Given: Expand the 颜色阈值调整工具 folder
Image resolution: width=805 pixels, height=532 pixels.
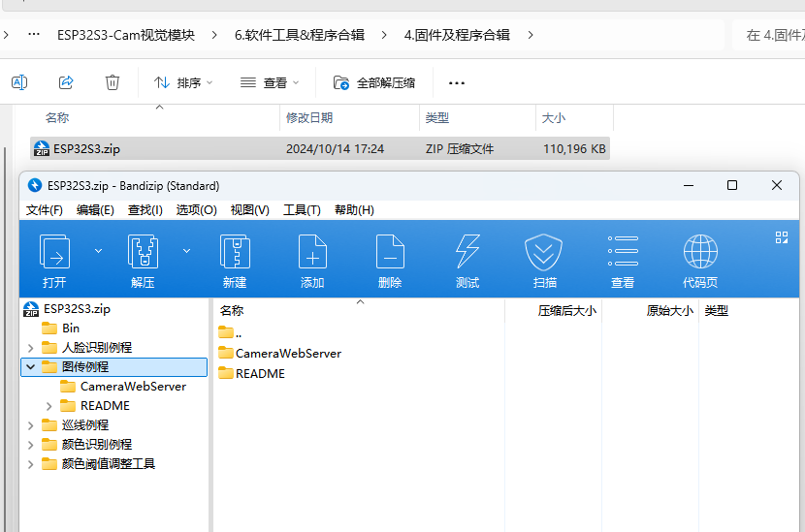Looking at the screenshot, I should coord(30,464).
